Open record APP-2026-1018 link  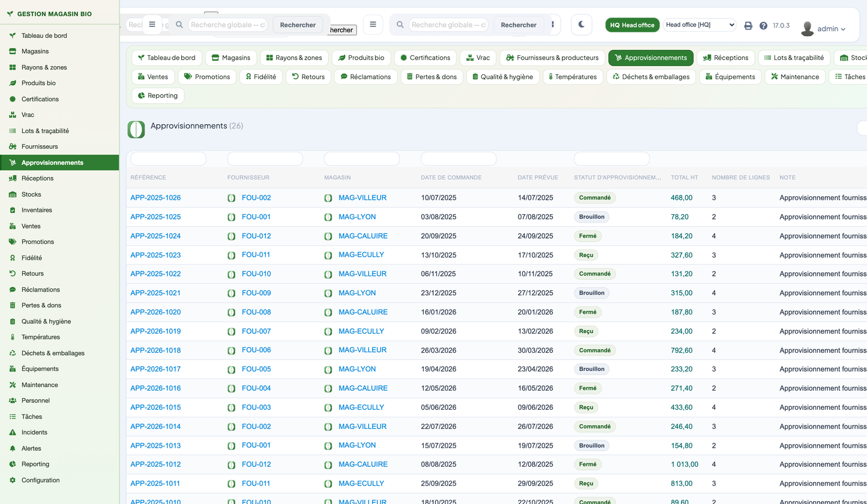click(x=155, y=350)
